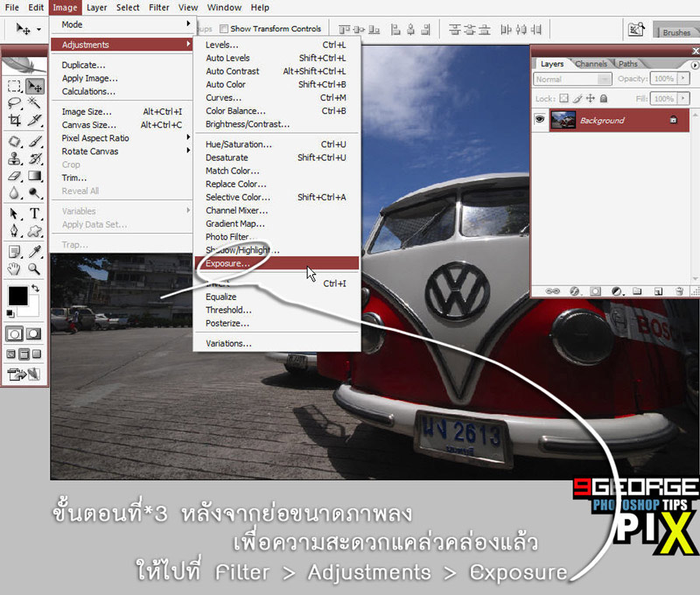Screen dimensions: 700x595
Task: Select the Gradient tool
Action: (x=35, y=176)
